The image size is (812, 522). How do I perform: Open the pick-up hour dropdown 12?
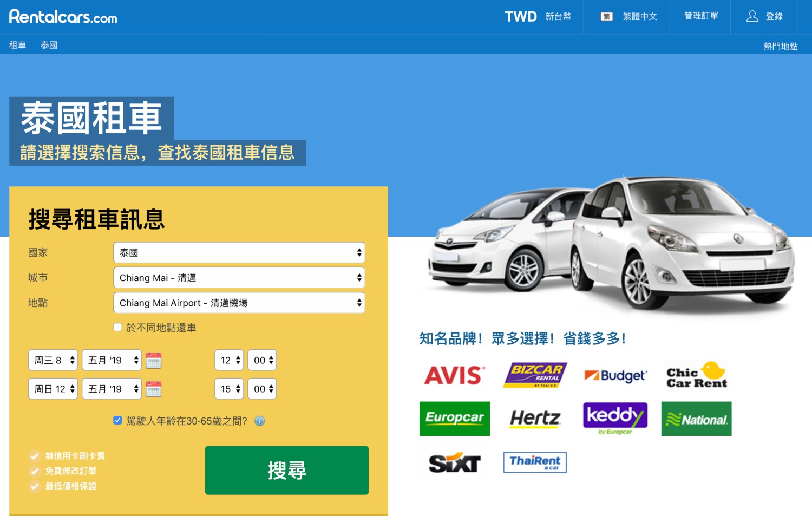point(230,360)
